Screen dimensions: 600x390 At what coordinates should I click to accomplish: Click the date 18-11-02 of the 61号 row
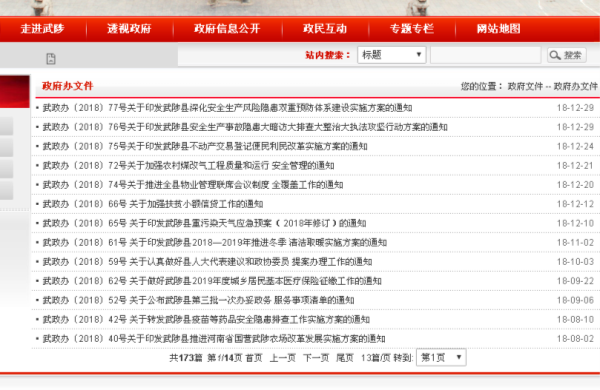(x=575, y=243)
